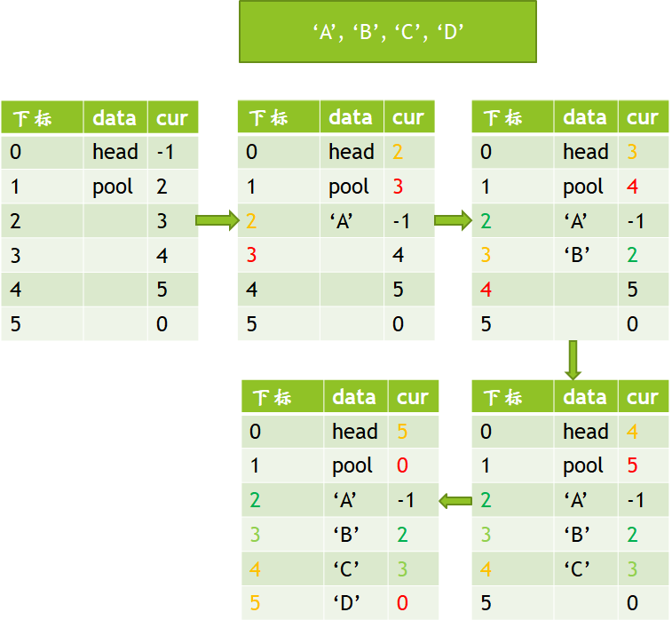The width and height of the screenshot is (672, 628).
Task: Click the red index 3 in the empty data row
Action: click(252, 256)
